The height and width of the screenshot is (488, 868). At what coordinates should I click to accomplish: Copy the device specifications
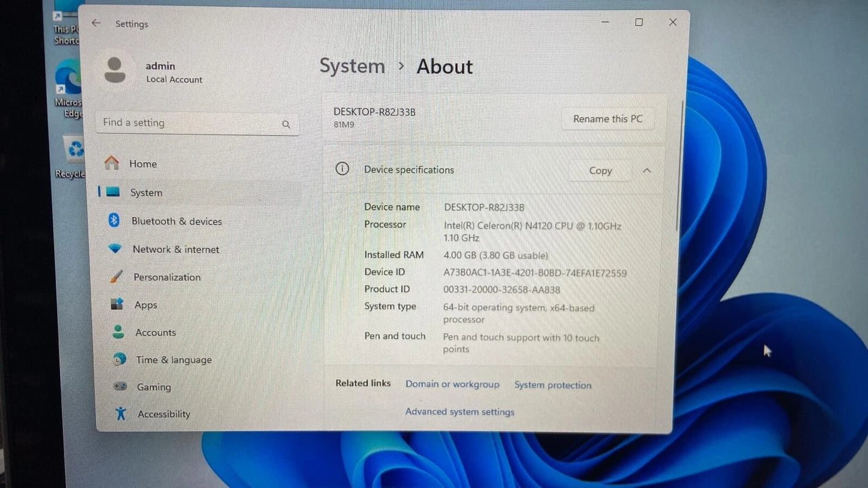click(600, 170)
